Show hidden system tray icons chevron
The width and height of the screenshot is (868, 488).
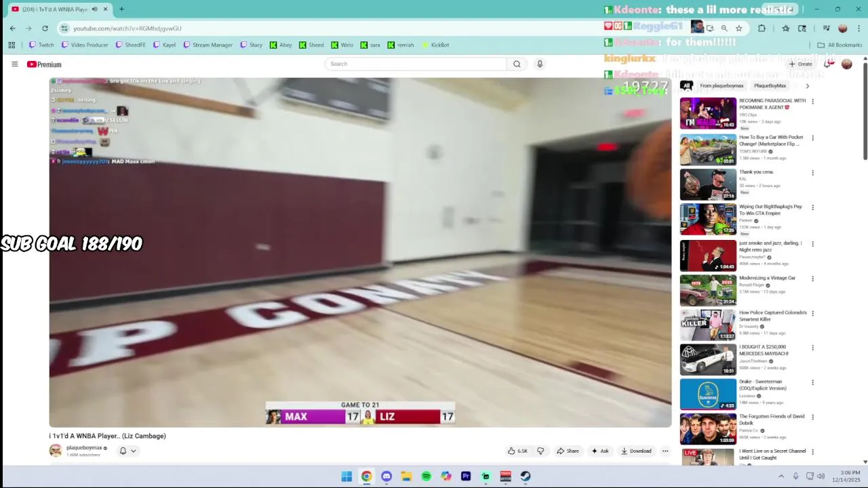pyautogui.click(x=781, y=476)
